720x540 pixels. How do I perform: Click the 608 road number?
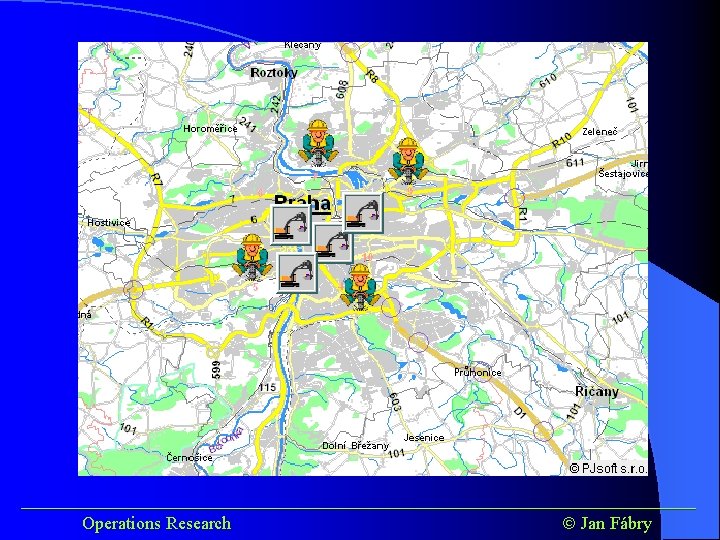click(x=342, y=90)
